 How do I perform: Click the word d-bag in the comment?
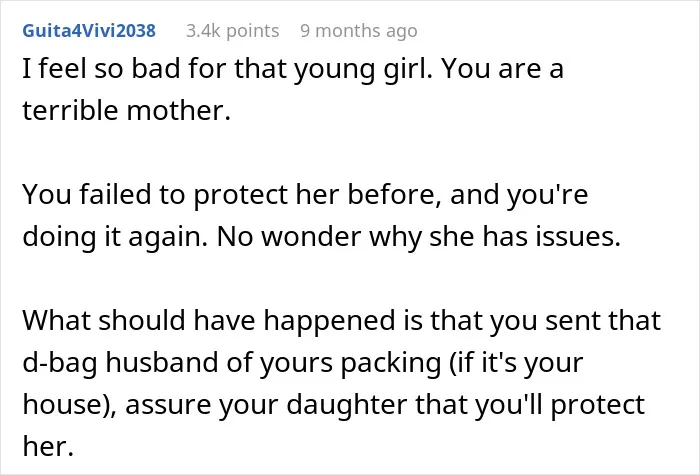[x=60, y=363]
